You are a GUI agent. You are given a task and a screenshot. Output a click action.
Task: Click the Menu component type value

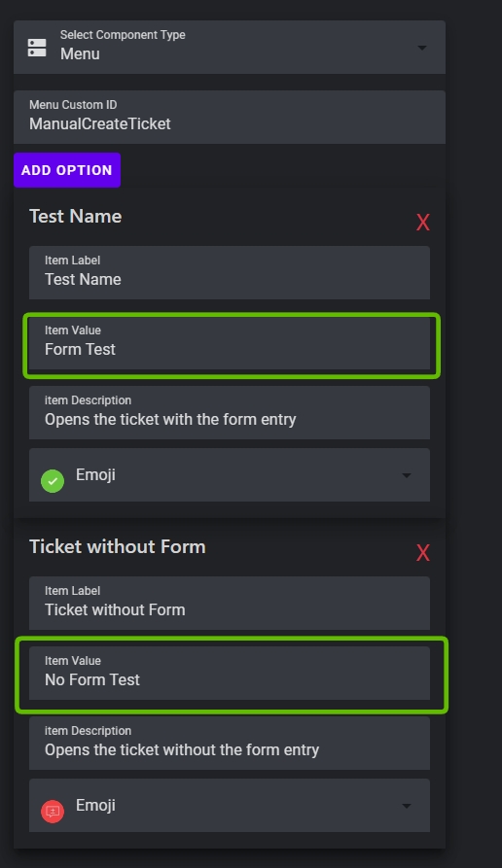pyautogui.click(x=81, y=53)
